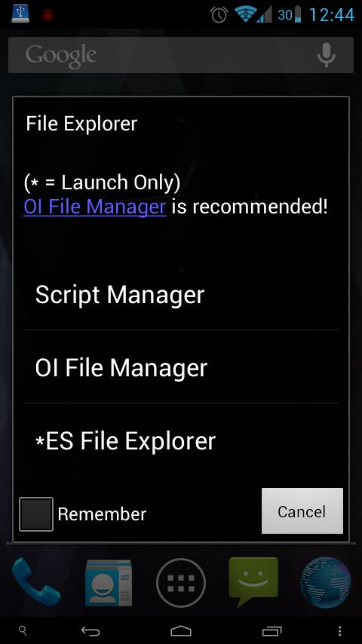Pick *ES File Explorer option
Viewport: 362px width, 644px height.
[x=181, y=441]
